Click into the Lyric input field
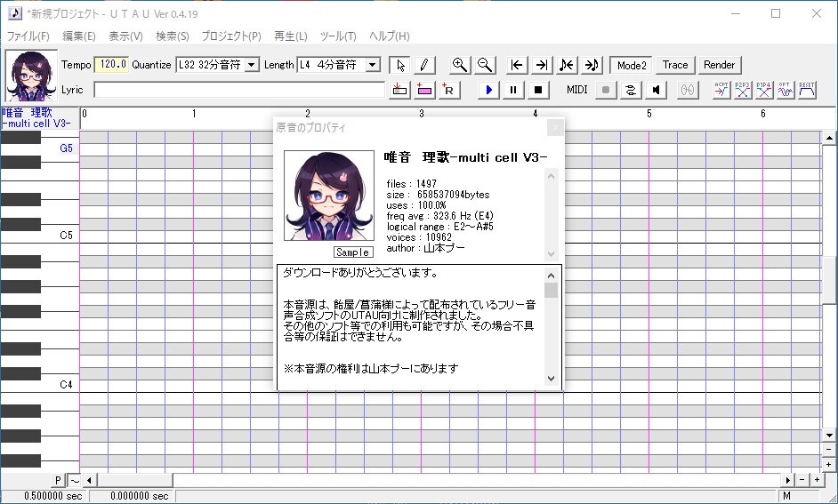838x504 pixels. coord(239,90)
